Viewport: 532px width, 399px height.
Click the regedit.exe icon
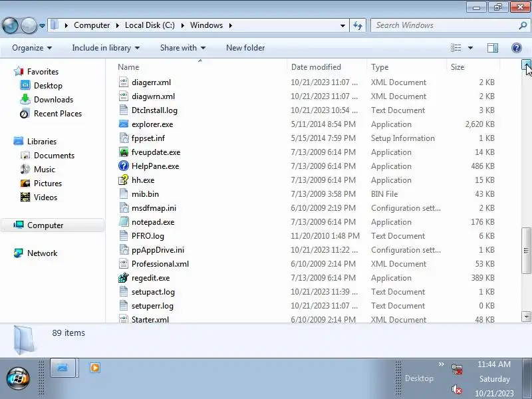point(124,277)
